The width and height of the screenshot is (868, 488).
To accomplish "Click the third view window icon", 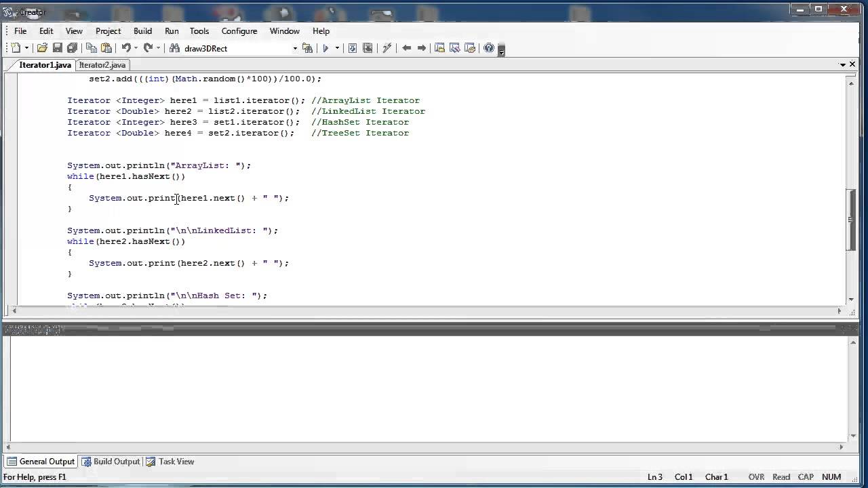I will point(469,48).
